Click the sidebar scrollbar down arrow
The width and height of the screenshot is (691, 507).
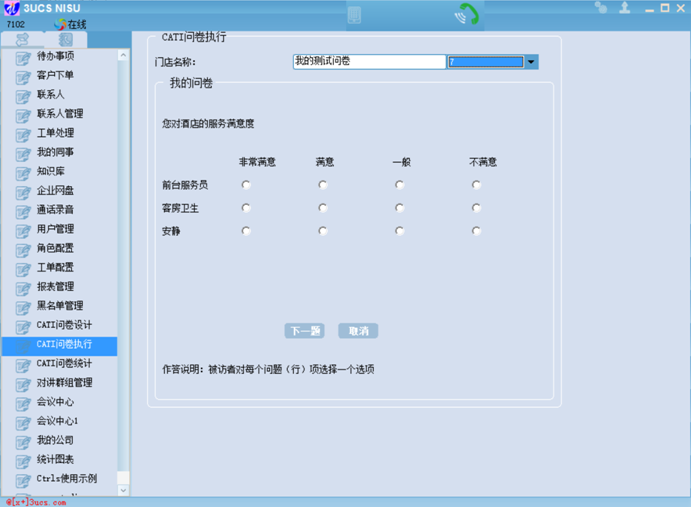point(123,490)
